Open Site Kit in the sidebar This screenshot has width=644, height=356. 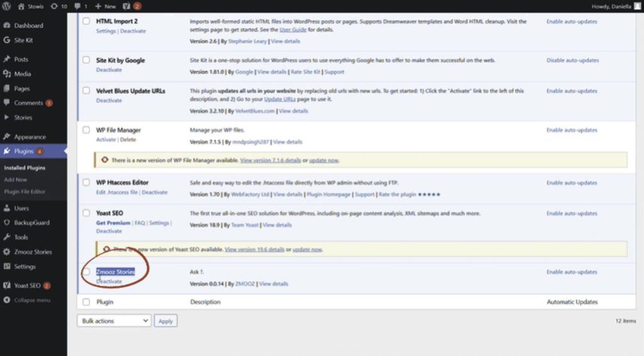click(23, 40)
